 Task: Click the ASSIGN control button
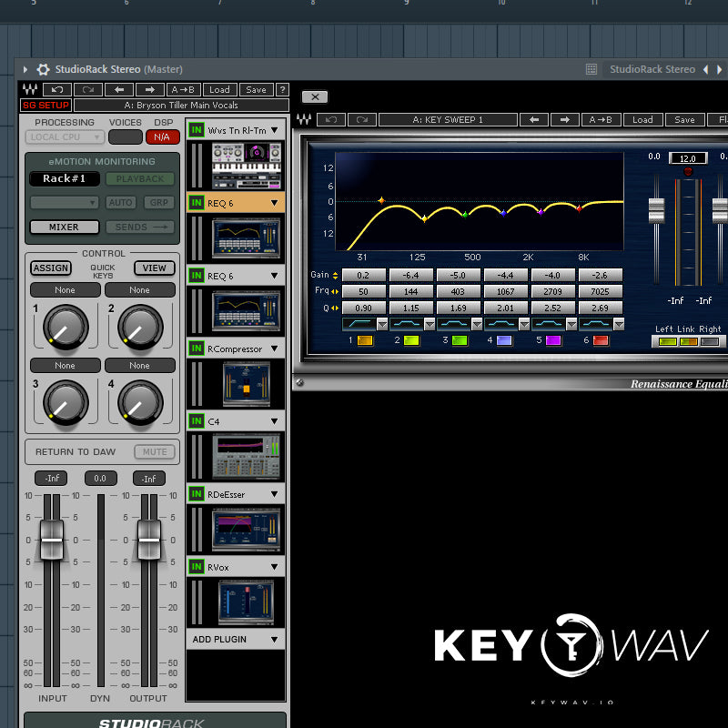coord(51,268)
